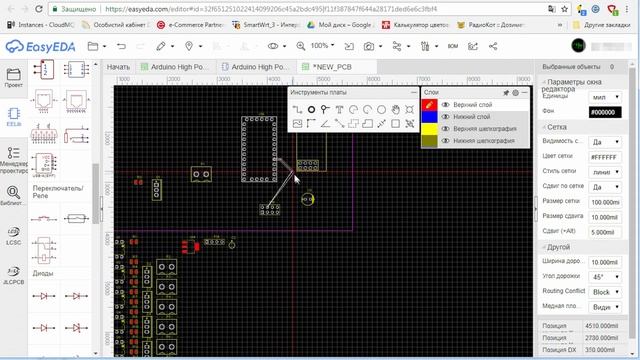This screenshot has height=360, width=640.
Task: Open the Сдвиг по сетке dropdown
Action: pyautogui.click(x=605, y=187)
